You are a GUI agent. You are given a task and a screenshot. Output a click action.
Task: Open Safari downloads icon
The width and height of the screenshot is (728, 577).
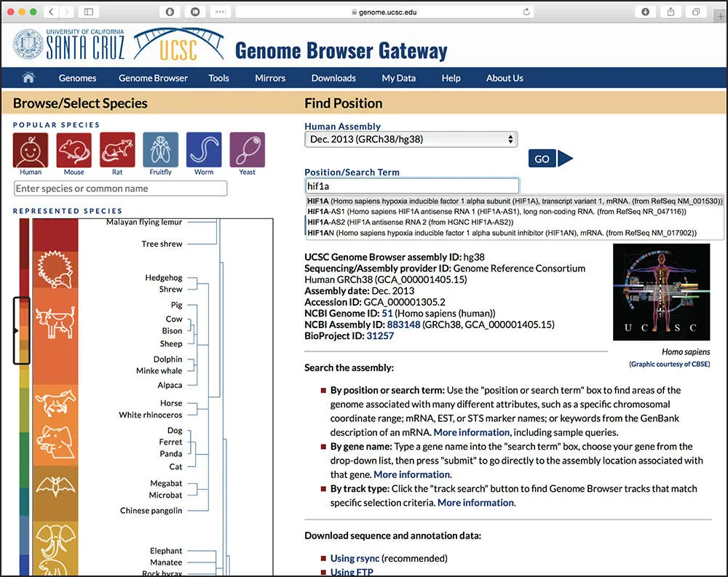[645, 12]
